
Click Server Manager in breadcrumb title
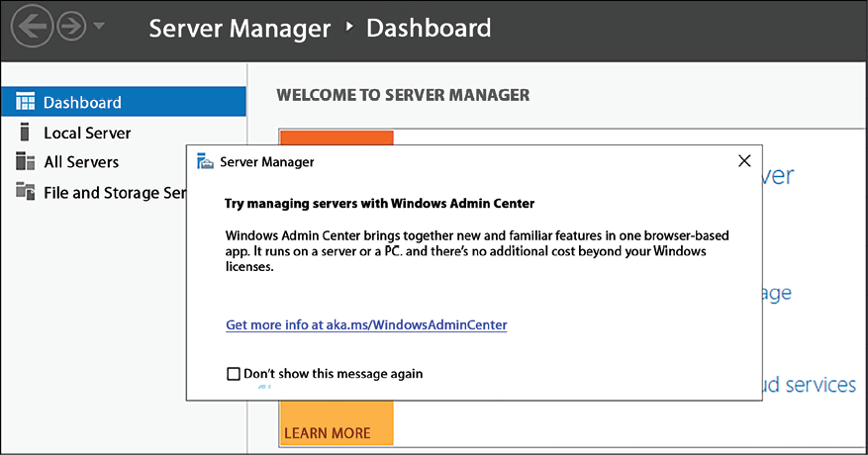[x=240, y=29]
